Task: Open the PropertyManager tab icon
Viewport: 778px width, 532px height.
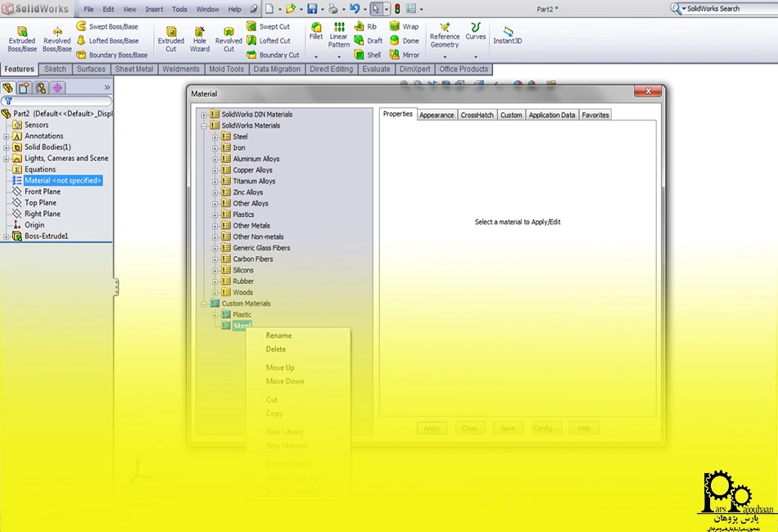Action: click(x=24, y=88)
